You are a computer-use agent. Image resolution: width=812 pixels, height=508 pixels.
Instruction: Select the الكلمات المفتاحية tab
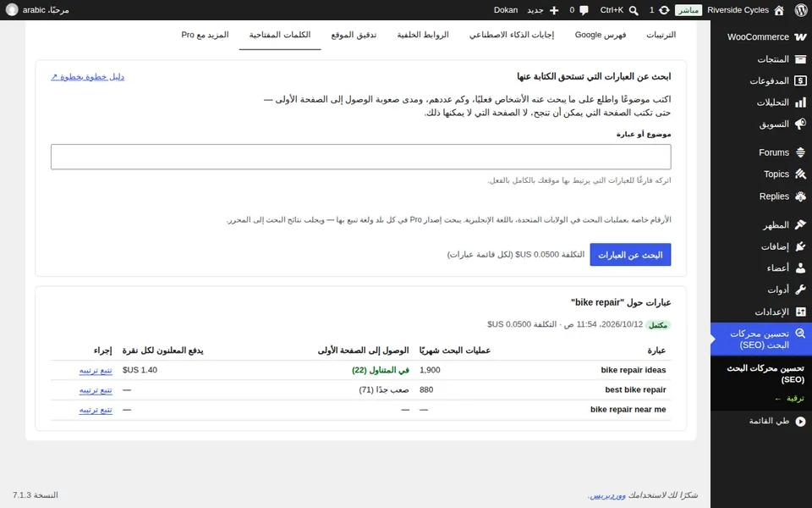(x=280, y=35)
